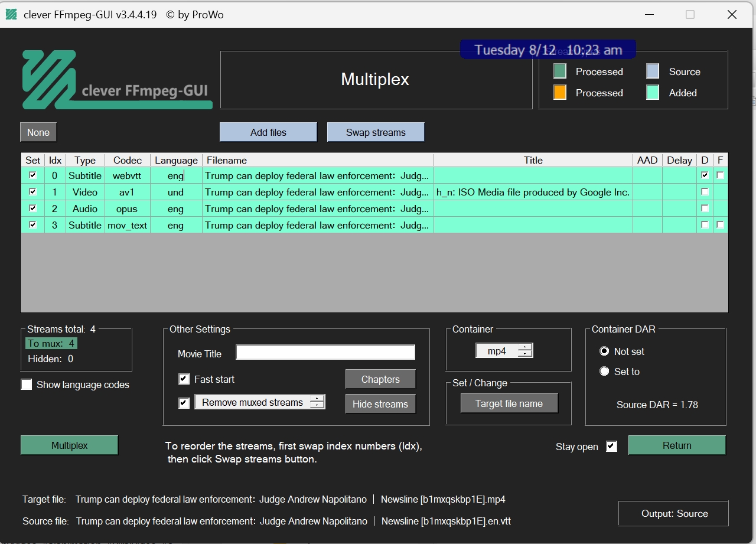Click the Added legend color box

pyautogui.click(x=653, y=93)
